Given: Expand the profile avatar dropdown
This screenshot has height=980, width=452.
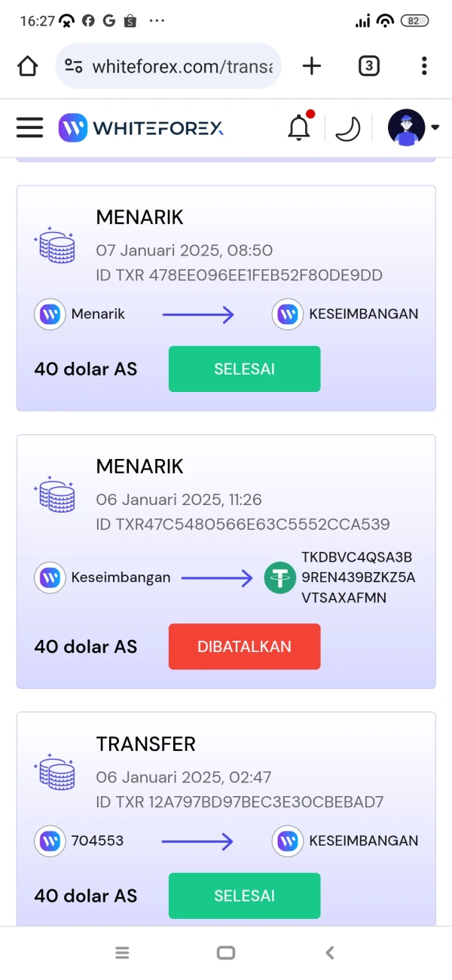Looking at the screenshot, I should pyautogui.click(x=406, y=127).
